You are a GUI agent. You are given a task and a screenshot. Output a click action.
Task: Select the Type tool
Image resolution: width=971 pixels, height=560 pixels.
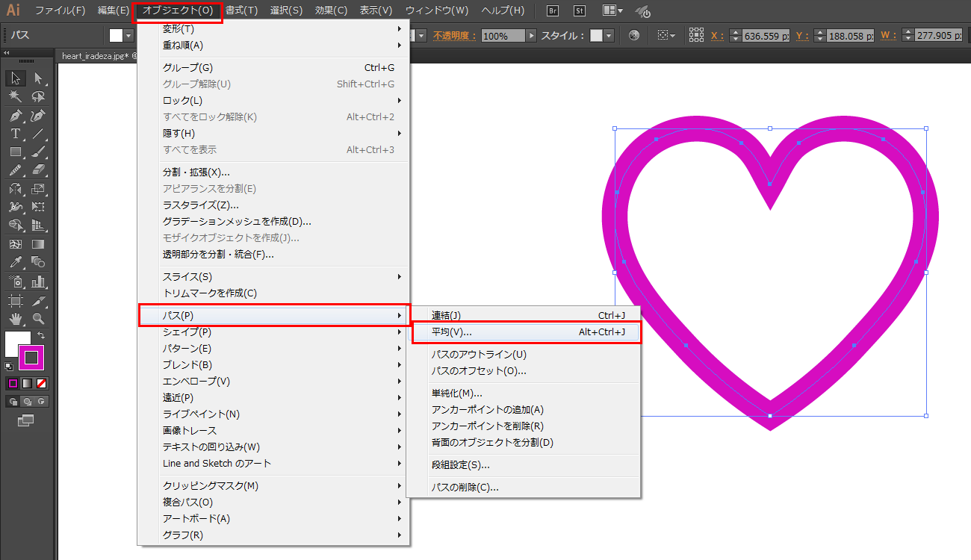14,133
